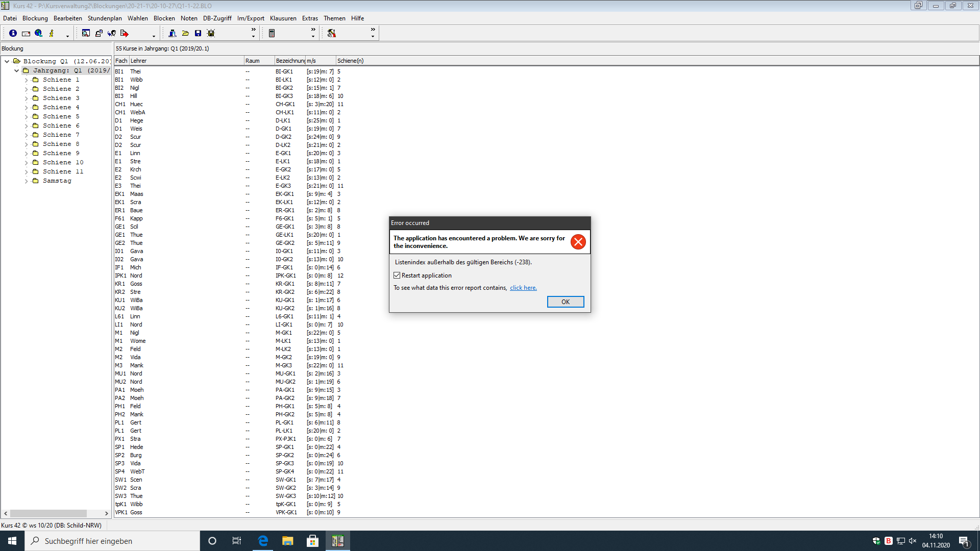Uncheck the Restart application checkbox

point(397,275)
